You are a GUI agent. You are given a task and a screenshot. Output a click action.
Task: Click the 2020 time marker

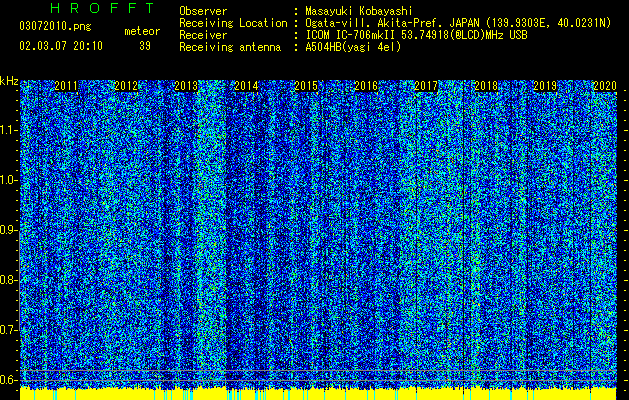(605, 86)
